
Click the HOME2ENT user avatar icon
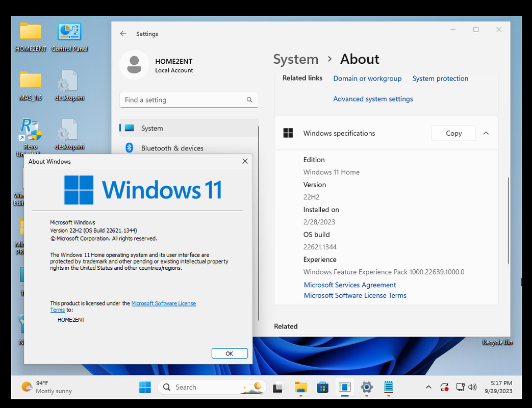point(134,65)
